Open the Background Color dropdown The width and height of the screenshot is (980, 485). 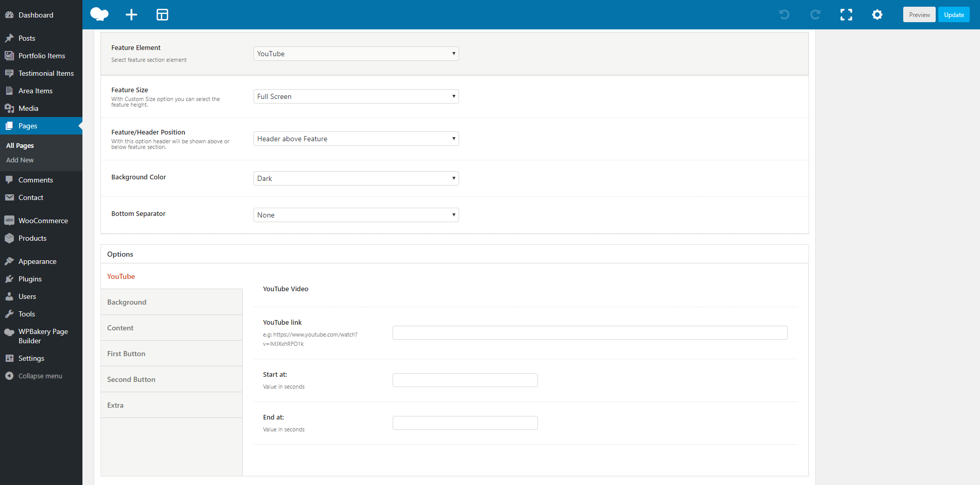pos(356,178)
